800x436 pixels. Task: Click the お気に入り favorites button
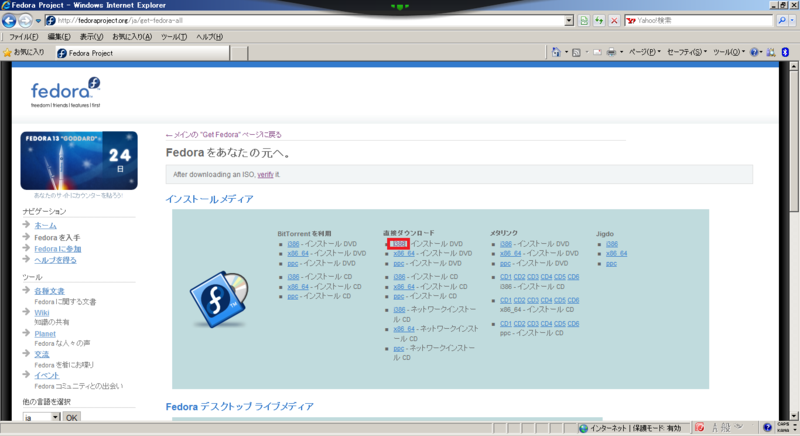[24, 53]
